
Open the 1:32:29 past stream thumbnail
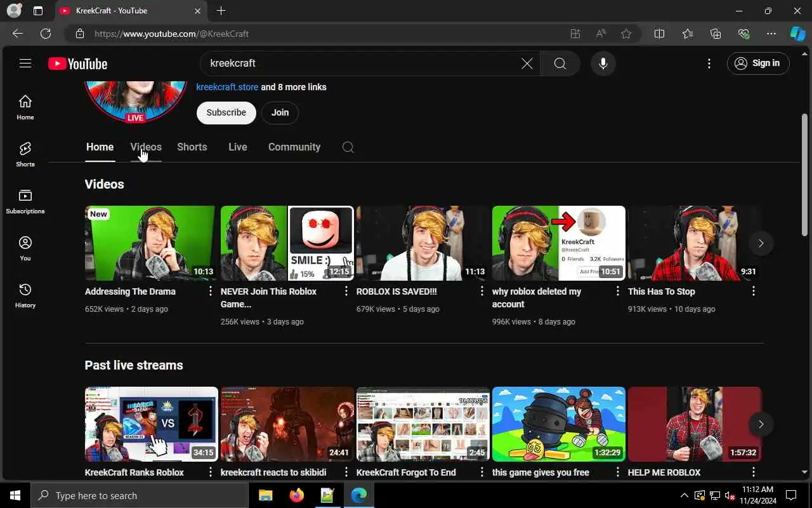point(559,424)
